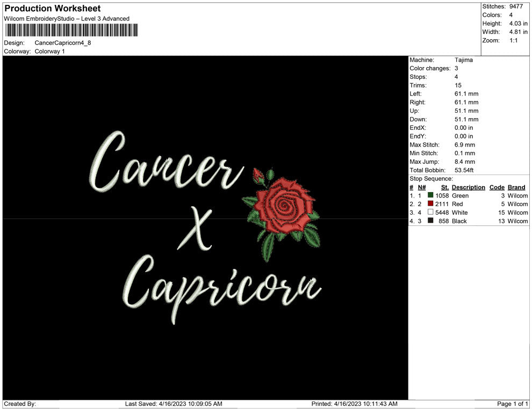
Task: Click the White thread color chip
Action: coord(429,213)
